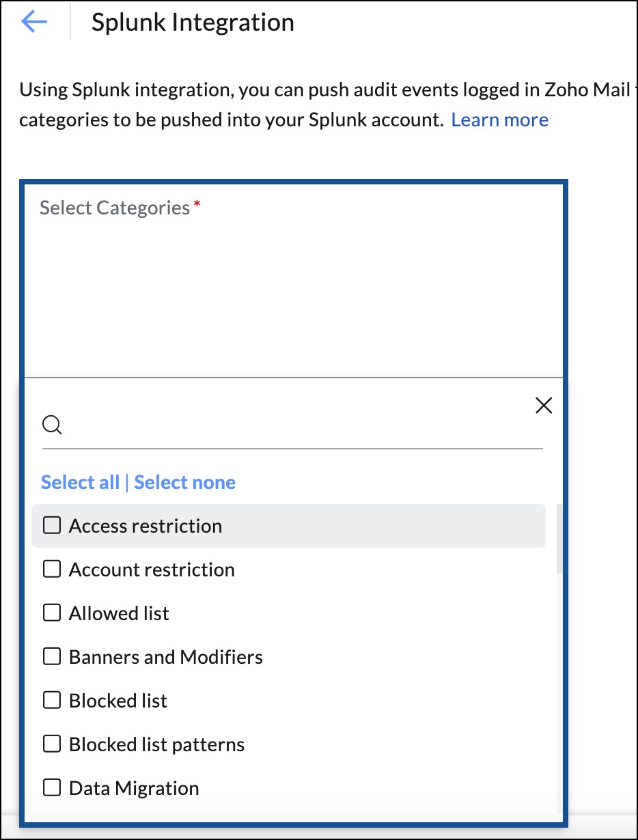Select the Banners and Modifiers category
Image resolution: width=638 pixels, height=840 pixels.
coord(51,656)
